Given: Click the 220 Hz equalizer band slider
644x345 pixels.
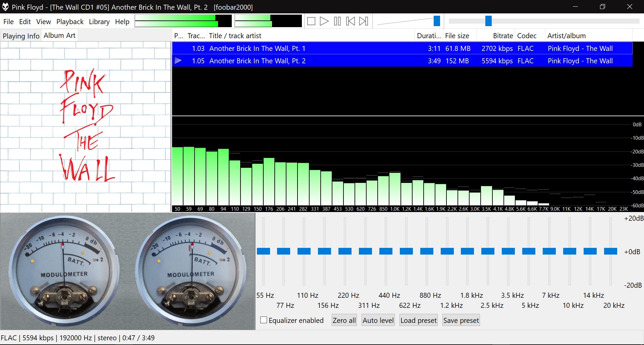Looking at the screenshot, I should [x=345, y=251].
